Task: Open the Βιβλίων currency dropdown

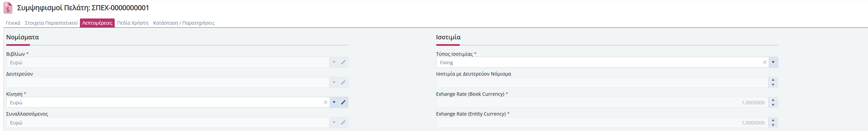Action: (334, 62)
